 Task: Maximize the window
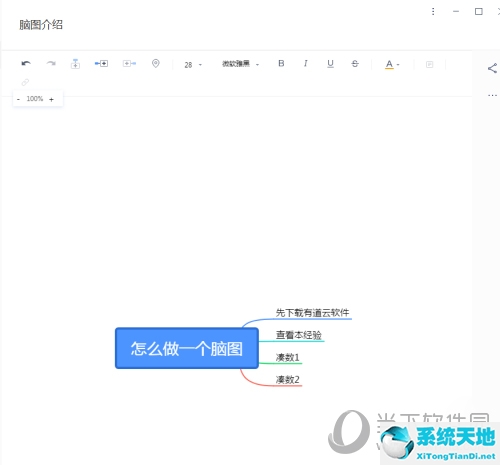pyautogui.click(x=479, y=12)
